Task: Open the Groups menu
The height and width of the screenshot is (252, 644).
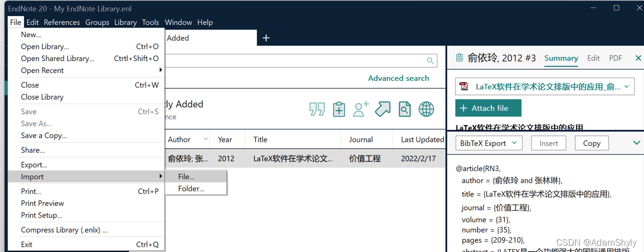Action: 97,22
